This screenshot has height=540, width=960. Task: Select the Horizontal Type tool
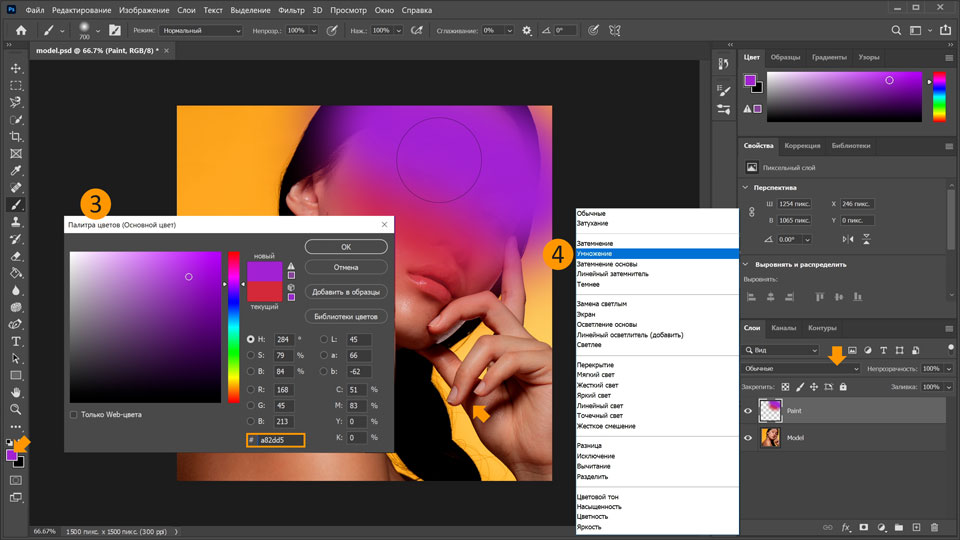16,342
